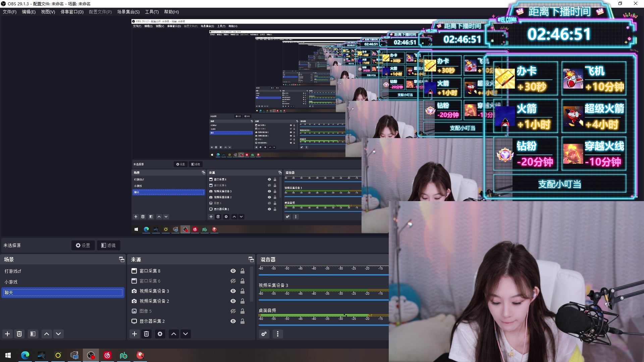Toggle visibility of 窗口采集 8
Image resolution: width=644 pixels, height=362 pixels.
click(233, 271)
